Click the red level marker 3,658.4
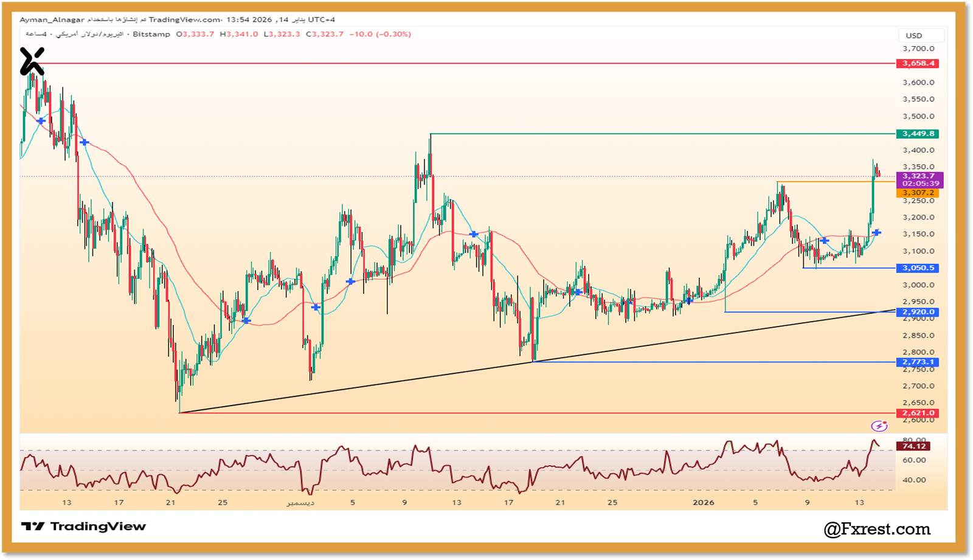 coord(918,63)
